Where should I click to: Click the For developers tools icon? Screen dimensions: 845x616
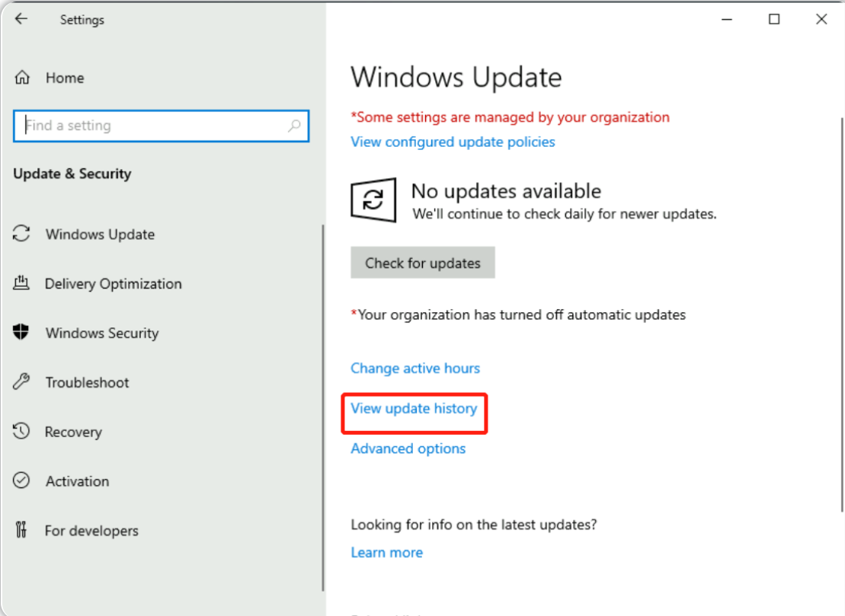click(21, 530)
